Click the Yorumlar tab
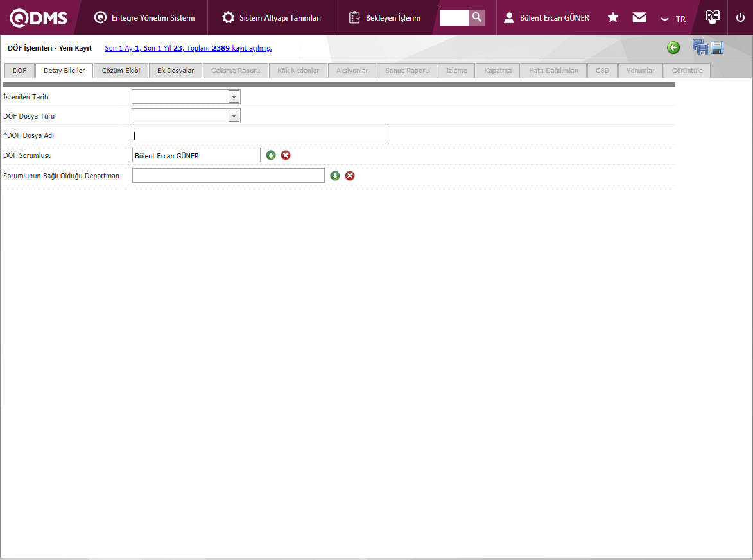This screenshot has width=753, height=560. tap(641, 71)
